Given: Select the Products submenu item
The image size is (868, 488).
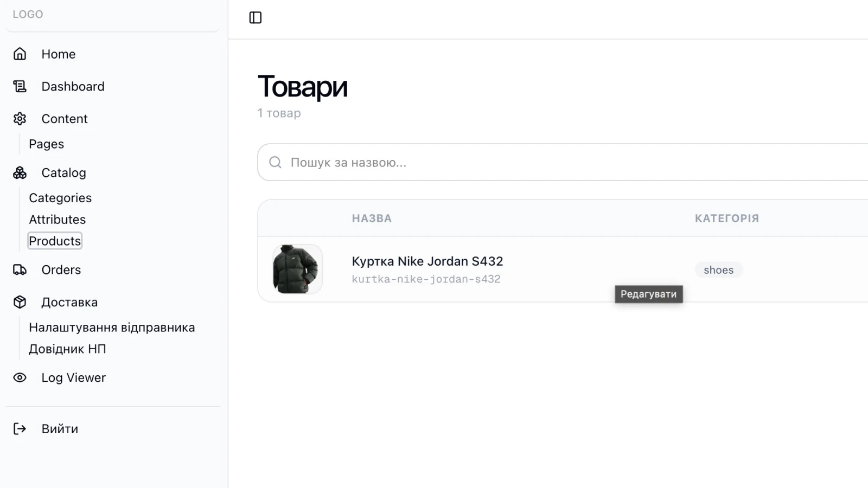Looking at the screenshot, I should click(55, 241).
